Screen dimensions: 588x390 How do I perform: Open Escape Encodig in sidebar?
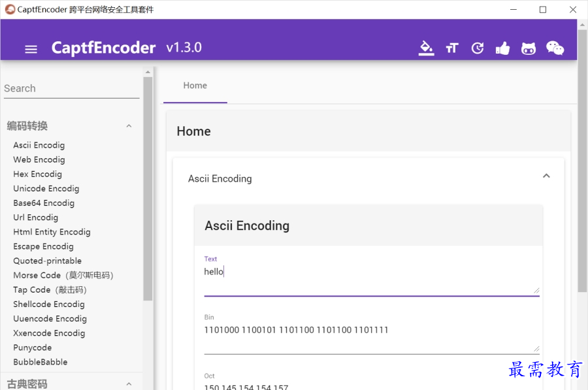pos(44,246)
